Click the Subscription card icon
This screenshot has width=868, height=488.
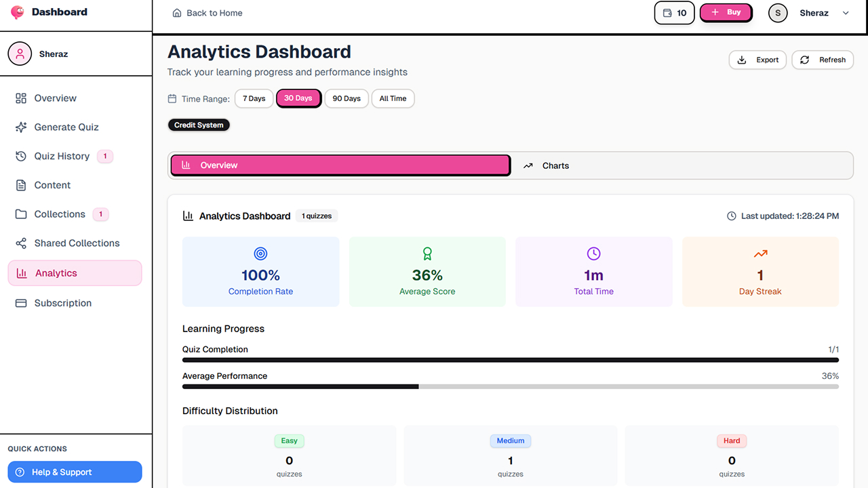(21, 303)
